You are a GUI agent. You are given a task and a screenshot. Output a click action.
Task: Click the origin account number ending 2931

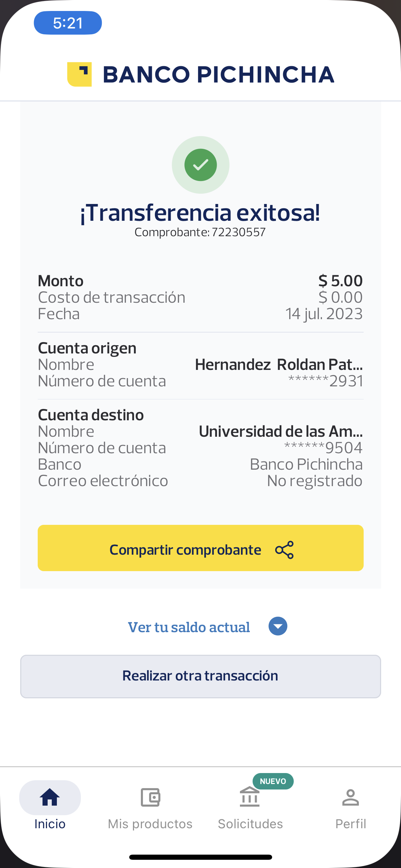[x=326, y=381]
